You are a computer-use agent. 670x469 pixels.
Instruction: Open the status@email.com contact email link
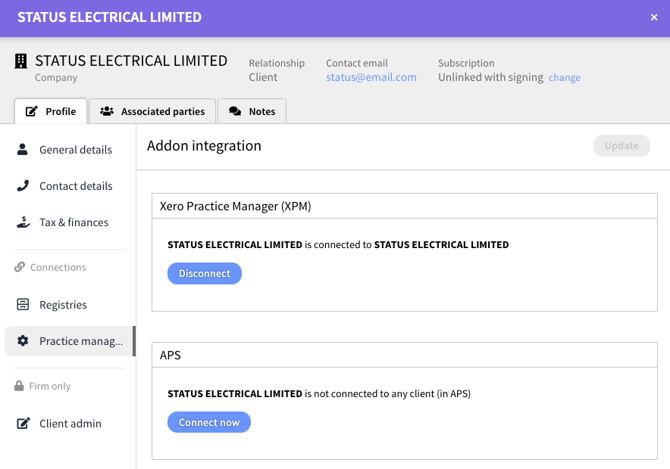pos(371,77)
